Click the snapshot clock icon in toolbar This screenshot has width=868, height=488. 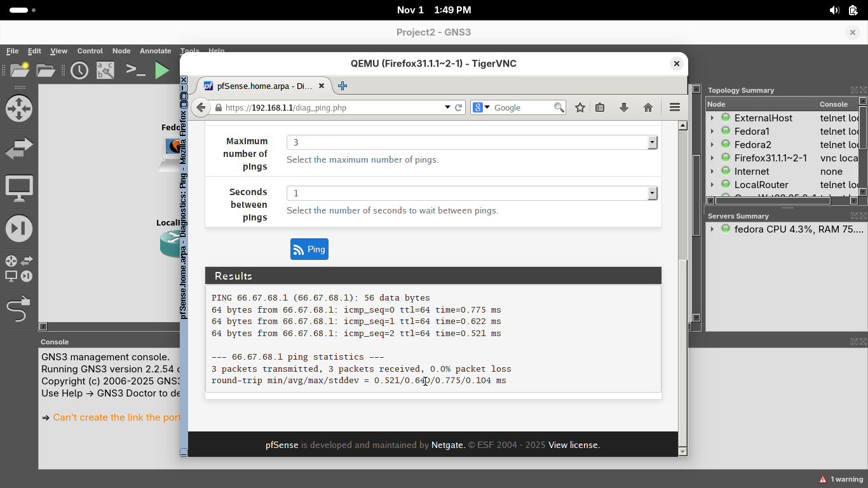click(x=79, y=70)
